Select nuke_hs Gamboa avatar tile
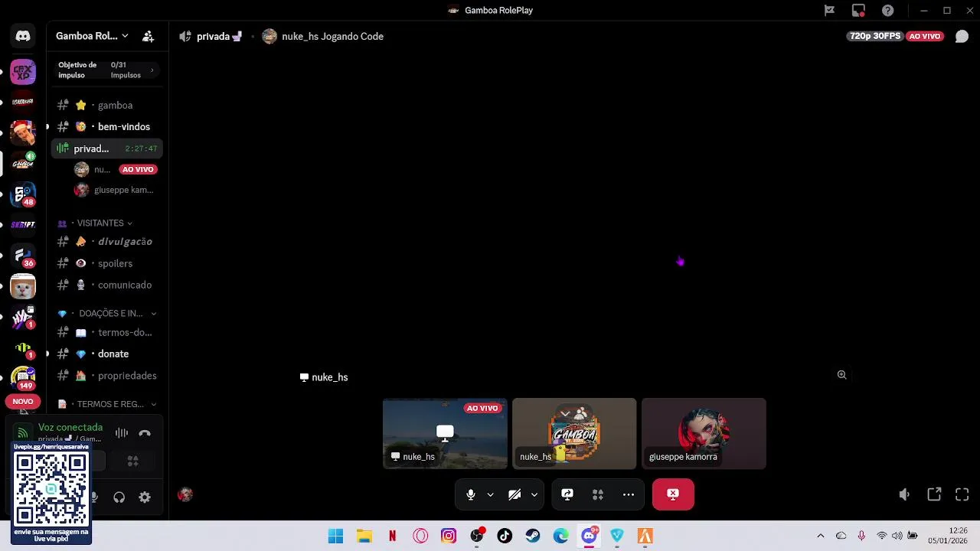 click(x=574, y=433)
